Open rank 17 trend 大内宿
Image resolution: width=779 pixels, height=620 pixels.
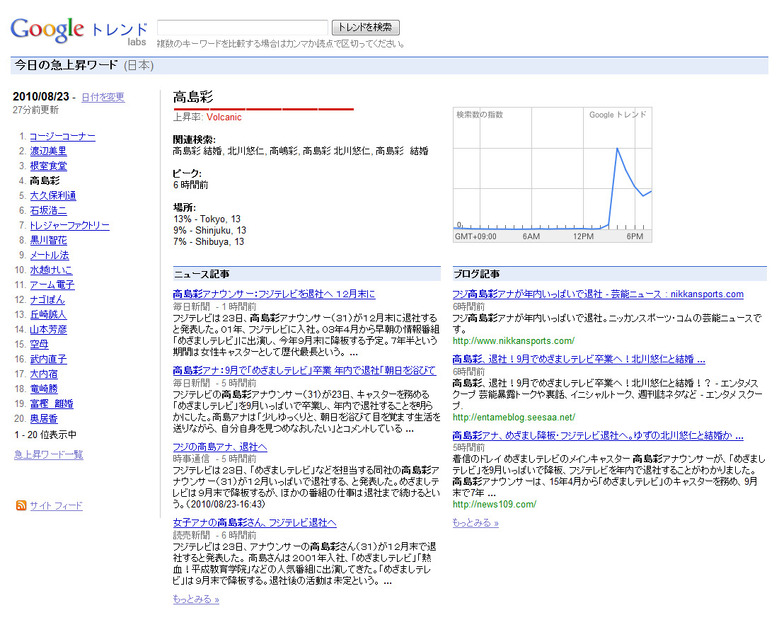pyautogui.click(x=44, y=374)
